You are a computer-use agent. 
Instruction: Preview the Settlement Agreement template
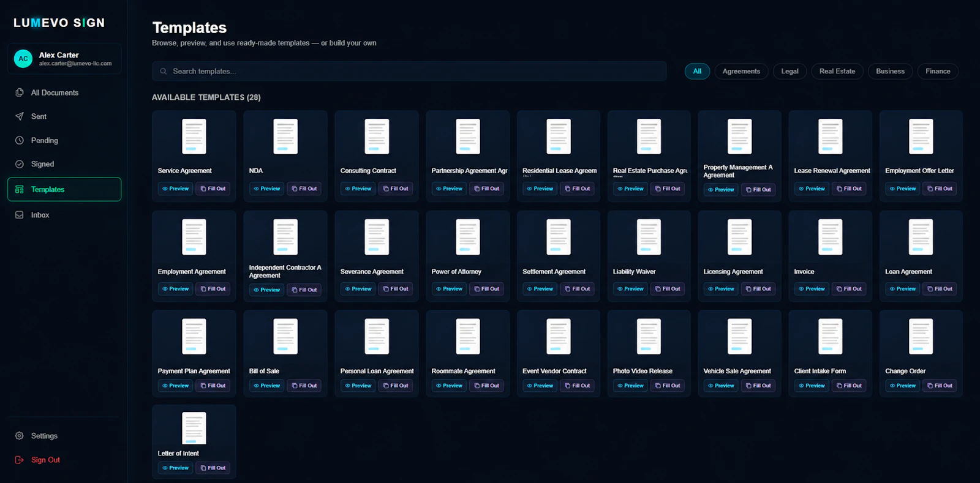click(540, 289)
